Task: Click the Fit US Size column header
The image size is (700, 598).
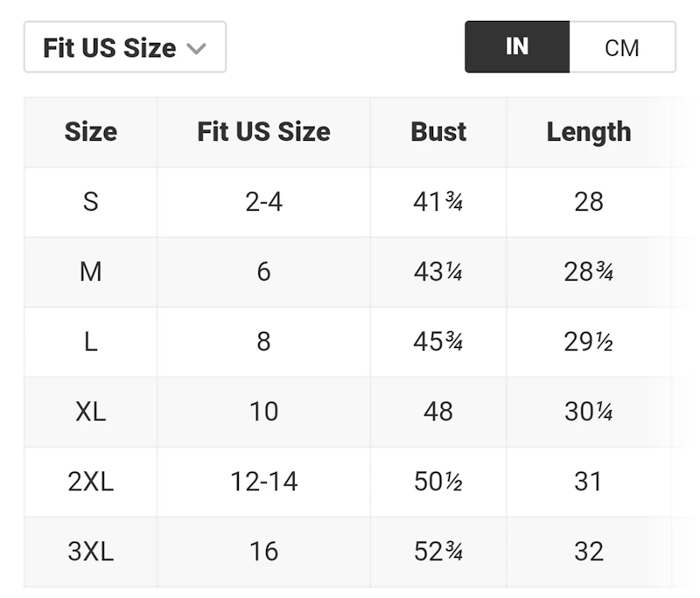Action: click(264, 132)
